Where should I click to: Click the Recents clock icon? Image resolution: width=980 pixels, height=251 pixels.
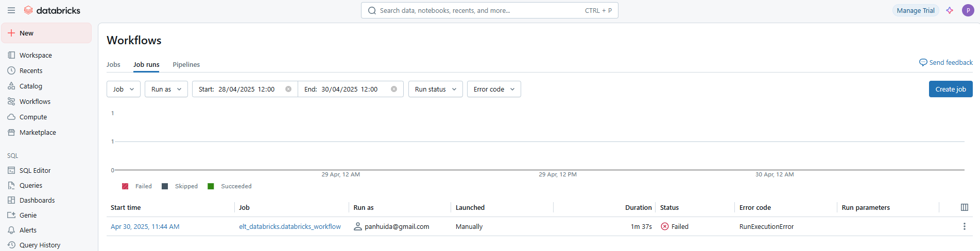[11, 70]
